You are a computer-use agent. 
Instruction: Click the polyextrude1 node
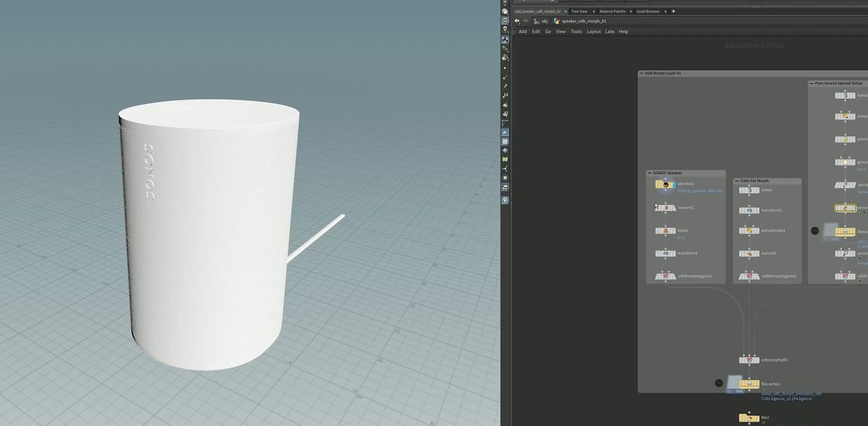coord(749,230)
